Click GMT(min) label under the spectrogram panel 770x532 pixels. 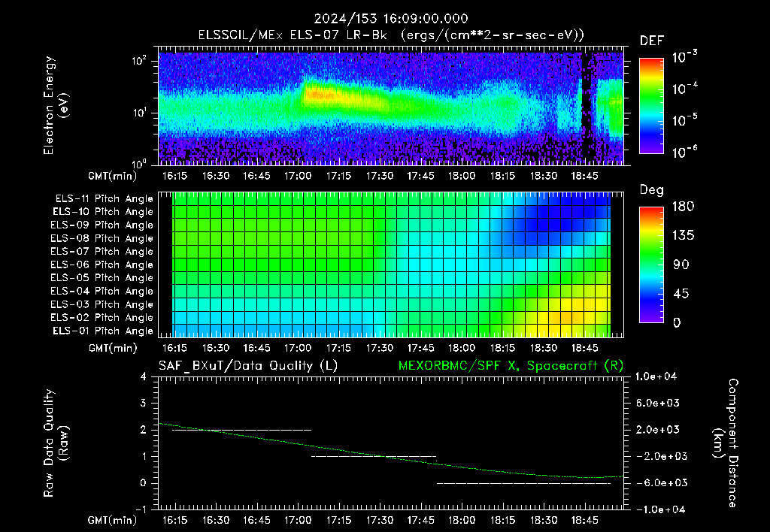pos(113,176)
